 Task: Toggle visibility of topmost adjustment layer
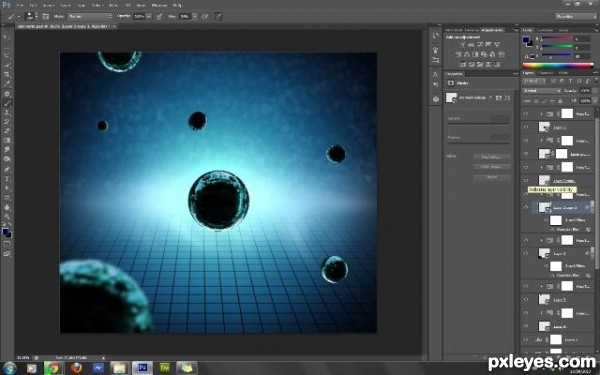coord(526,114)
